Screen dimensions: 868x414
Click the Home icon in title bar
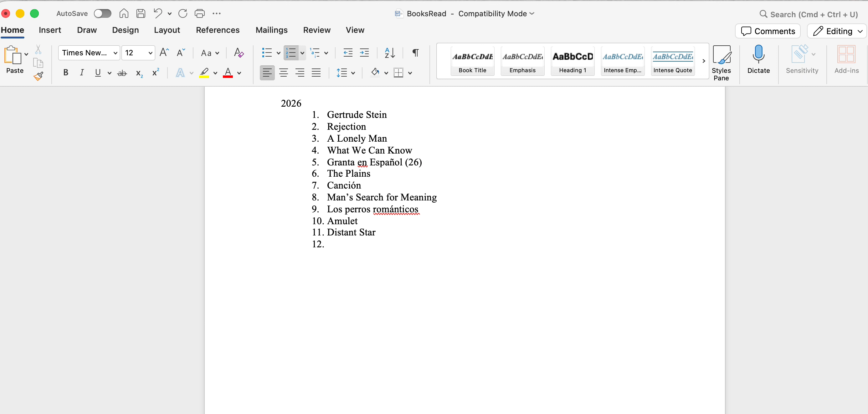click(x=124, y=13)
